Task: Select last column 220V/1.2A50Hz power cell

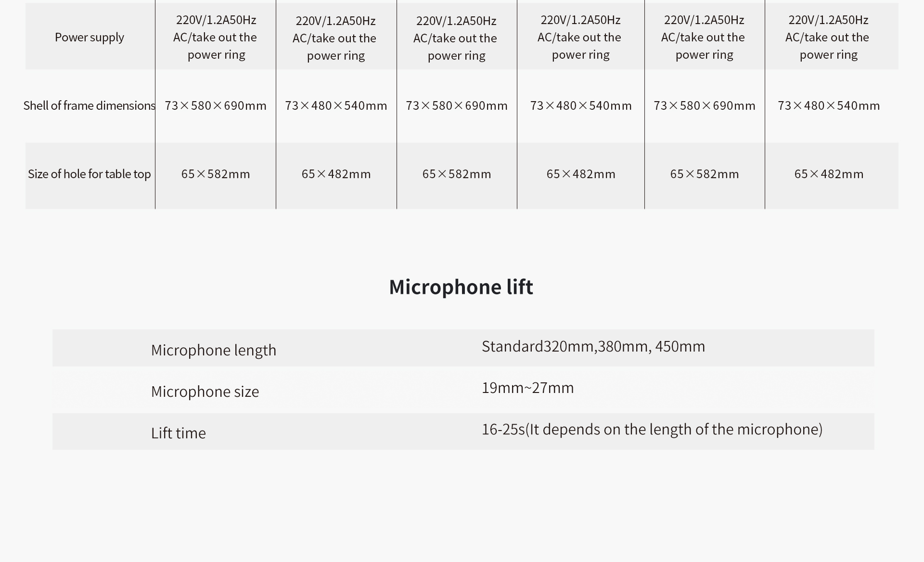Action: (828, 37)
